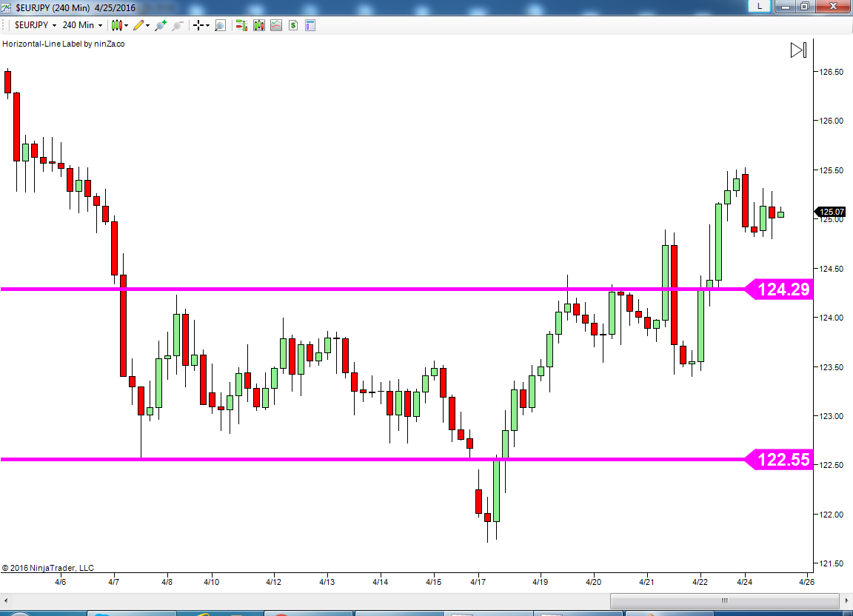Open the Chart Trader icon
Viewport: 853px width, 616px height.
click(241, 25)
